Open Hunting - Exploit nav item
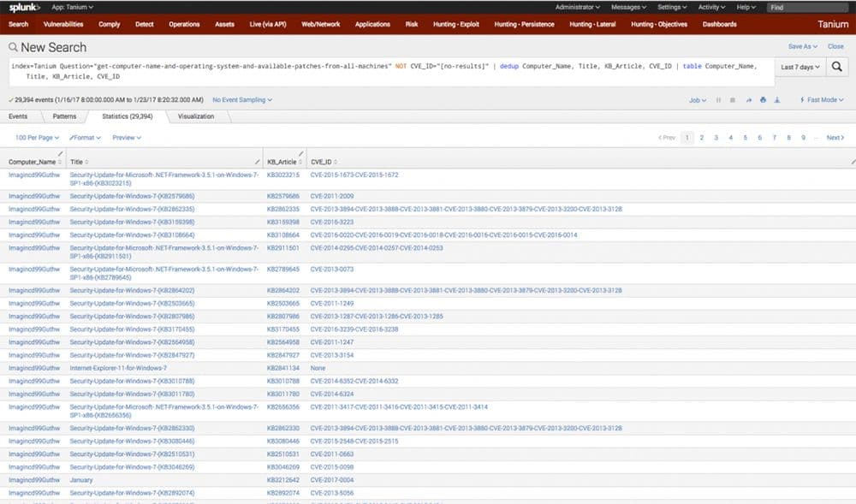 pyautogui.click(x=456, y=25)
